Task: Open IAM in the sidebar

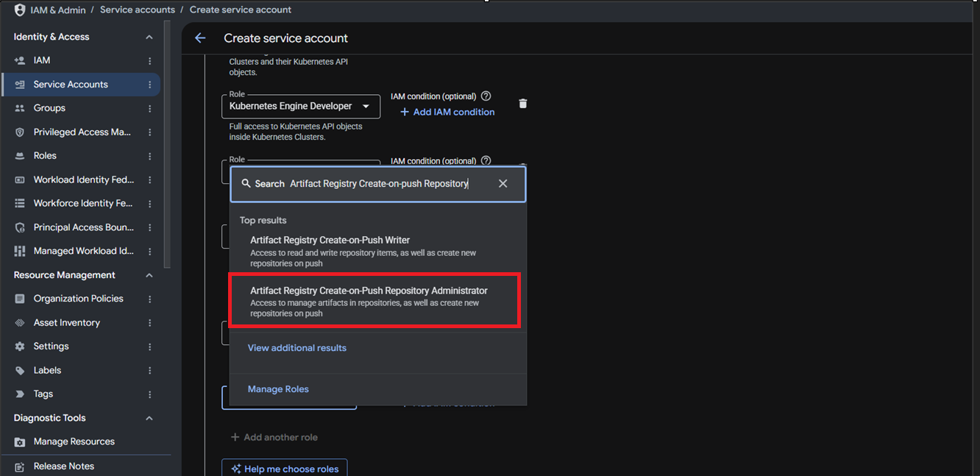Action: (81, 61)
